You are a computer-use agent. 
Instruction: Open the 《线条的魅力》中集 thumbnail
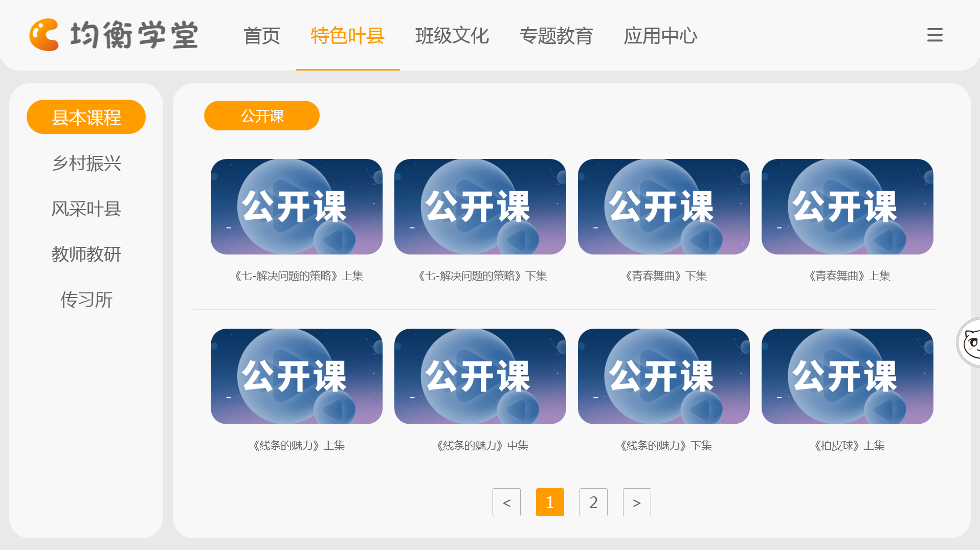pos(480,376)
